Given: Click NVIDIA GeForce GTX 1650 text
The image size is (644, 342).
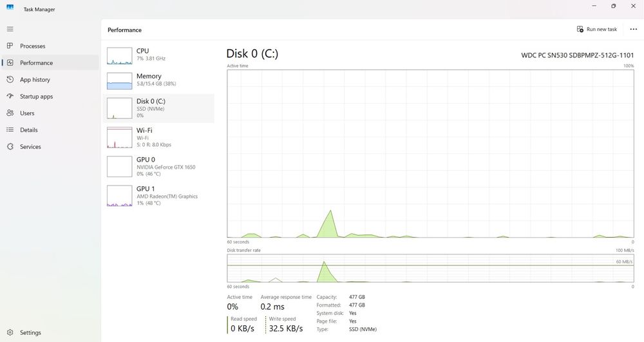Looking at the screenshot, I should point(166,167).
